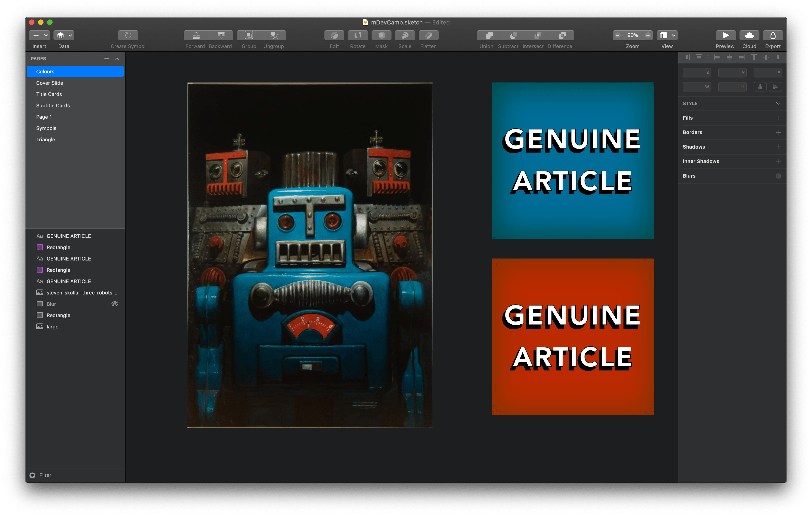Toggle the flip horizontal button
The image size is (812, 516).
[760, 87]
